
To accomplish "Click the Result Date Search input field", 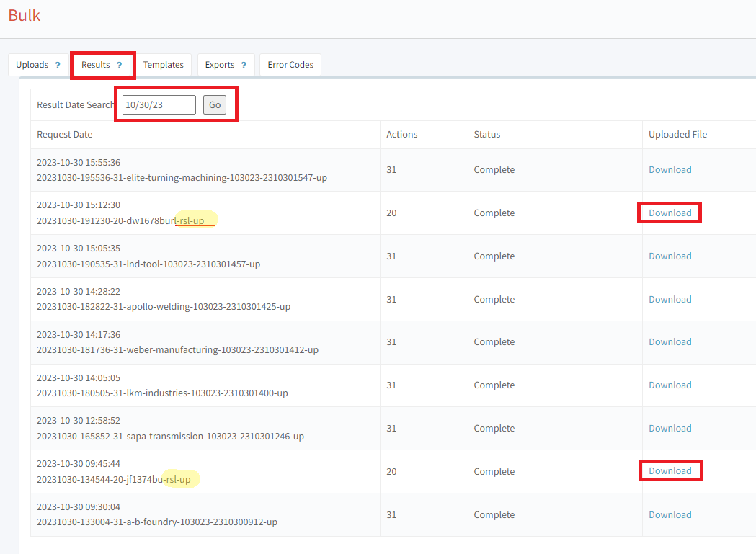I will click(159, 105).
